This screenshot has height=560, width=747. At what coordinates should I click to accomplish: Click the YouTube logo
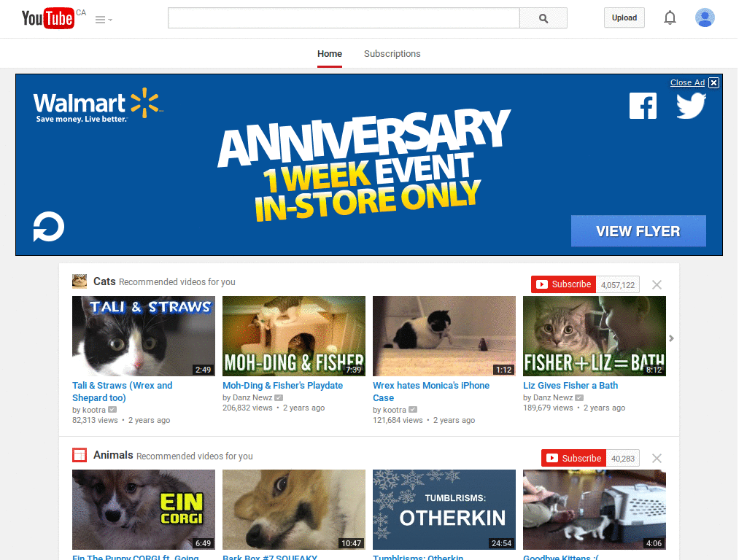(x=48, y=18)
